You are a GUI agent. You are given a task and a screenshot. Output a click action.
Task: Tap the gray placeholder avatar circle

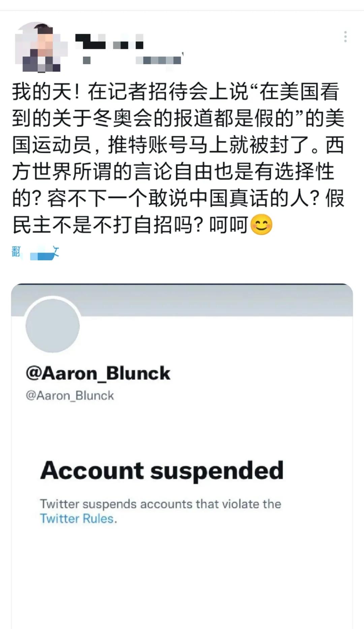coord(53,325)
